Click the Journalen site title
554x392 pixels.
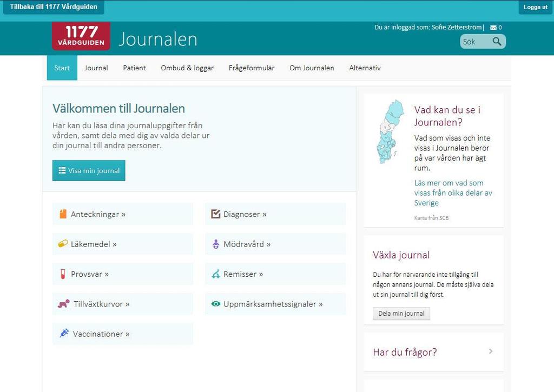coord(157,39)
